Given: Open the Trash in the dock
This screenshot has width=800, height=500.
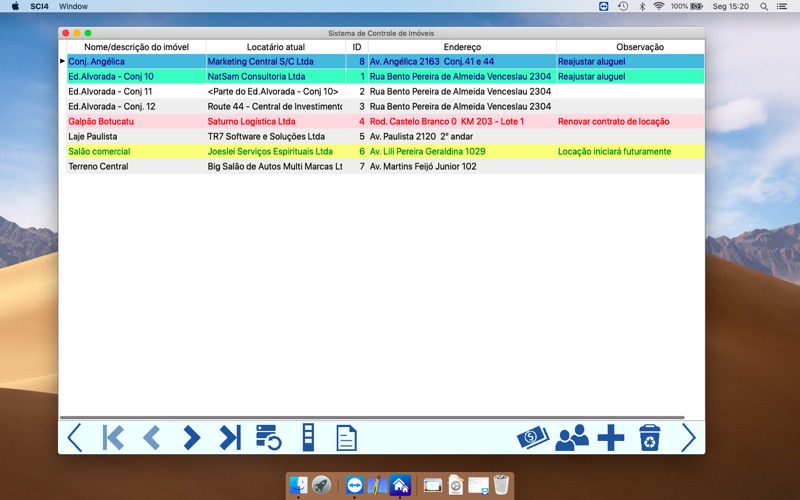Looking at the screenshot, I should pyautogui.click(x=502, y=485).
